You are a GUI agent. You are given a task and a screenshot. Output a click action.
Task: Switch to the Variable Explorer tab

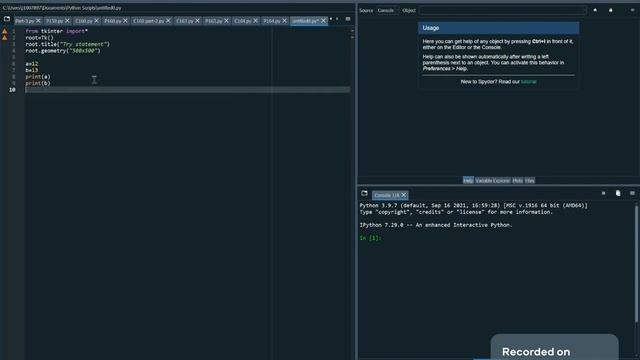tap(492, 180)
